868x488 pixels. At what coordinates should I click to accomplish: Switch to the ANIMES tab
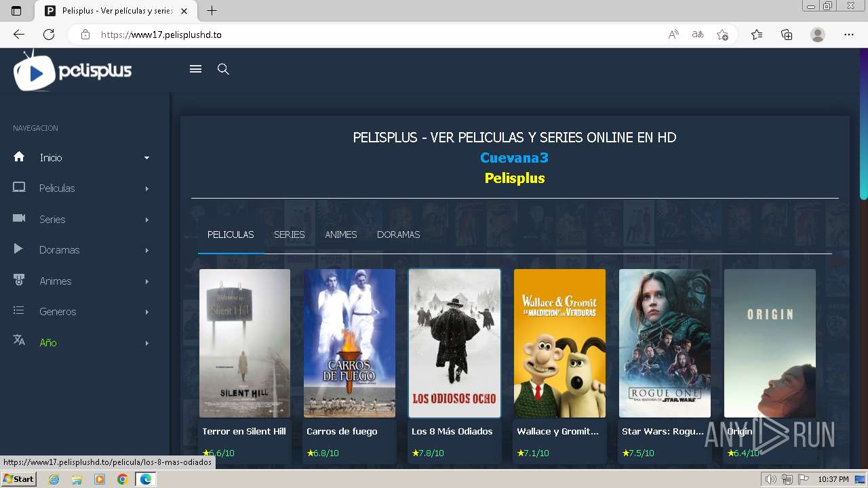click(340, 235)
